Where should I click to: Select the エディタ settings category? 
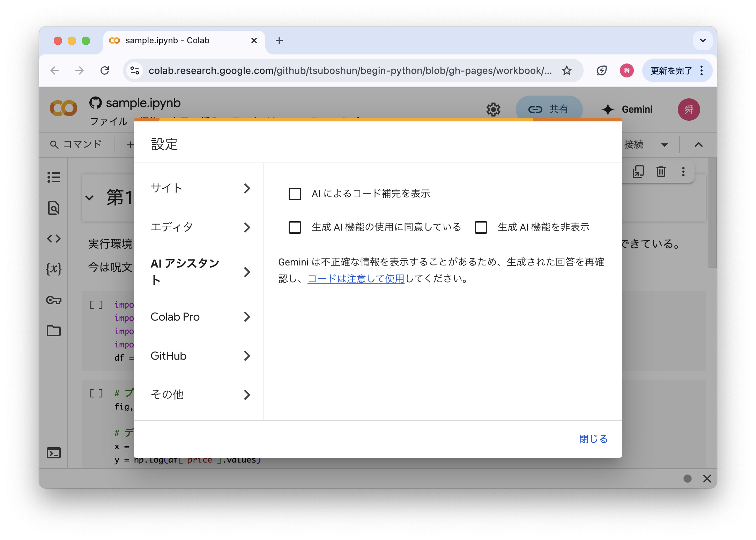199,227
